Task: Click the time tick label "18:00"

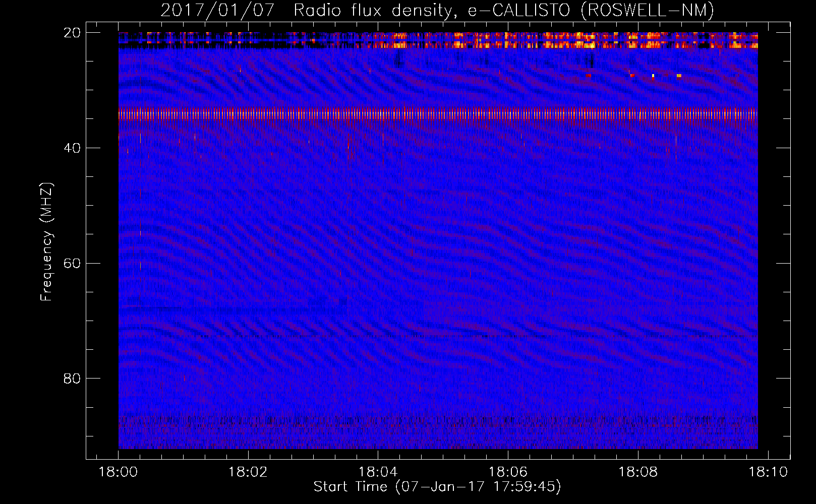Action: click(x=119, y=472)
